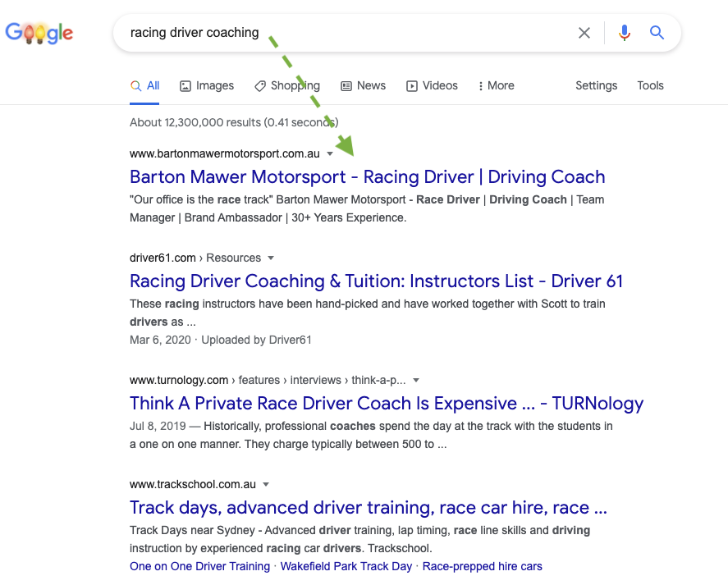Click the www.bartonmawermotorsport.com.au URL text
Image resolution: width=728 pixels, height=585 pixels.
click(225, 153)
